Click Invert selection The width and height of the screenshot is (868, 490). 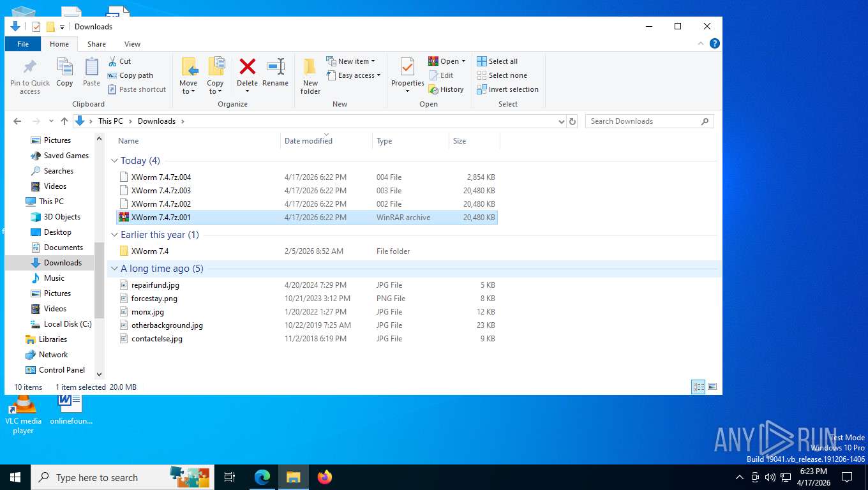point(507,89)
